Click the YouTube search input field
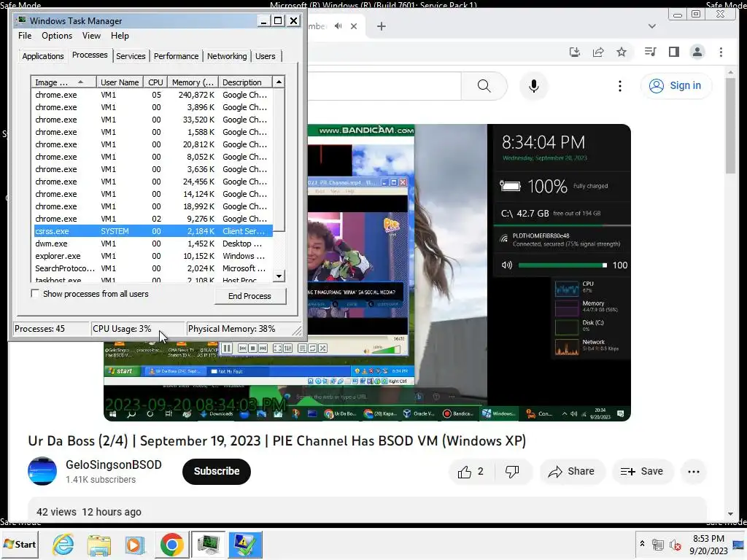This screenshot has height=560, width=747. 384,86
